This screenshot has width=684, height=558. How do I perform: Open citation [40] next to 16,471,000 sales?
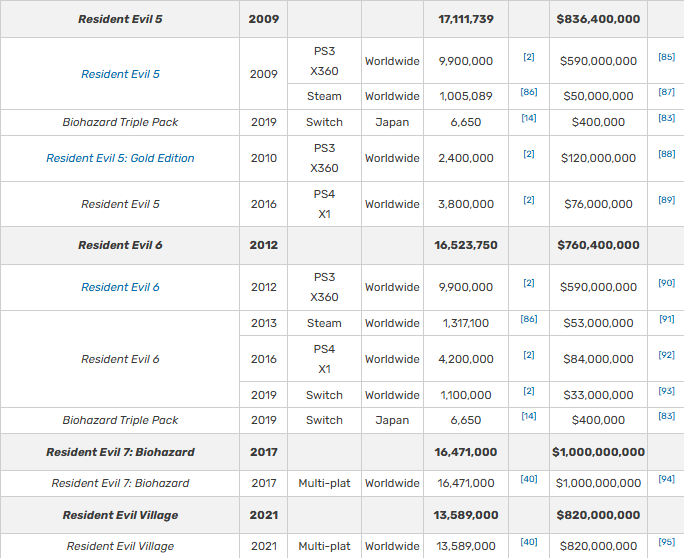point(529,479)
